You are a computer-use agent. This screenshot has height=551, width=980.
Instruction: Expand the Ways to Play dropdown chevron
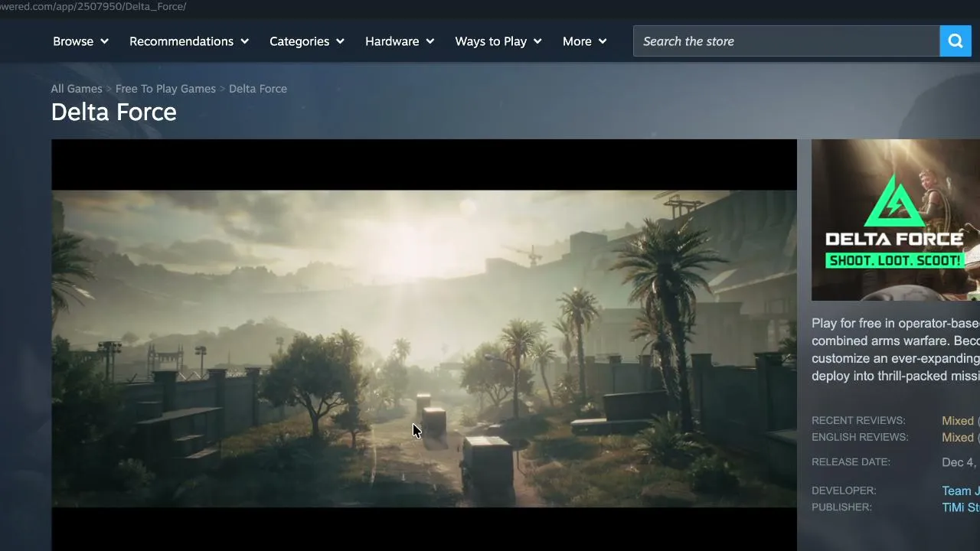tap(537, 41)
